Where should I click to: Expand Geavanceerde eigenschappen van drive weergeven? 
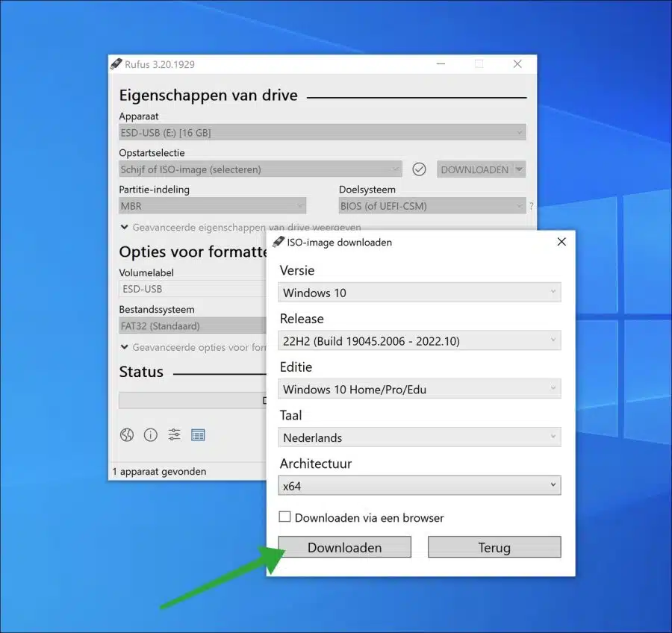240,227
